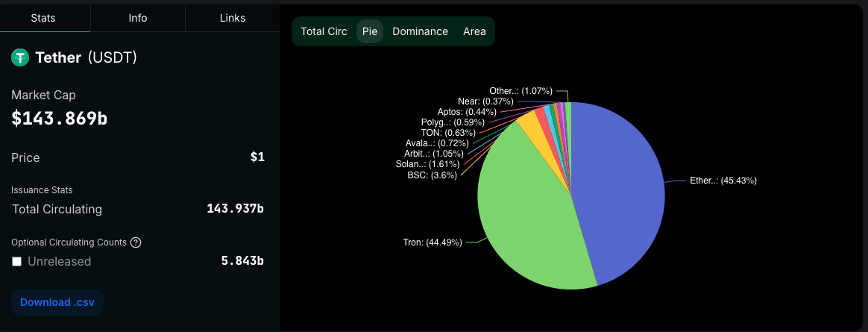The height and width of the screenshot is (332, 868).
Task: Click the $143.869b market cap value
Action: coord(59,119)
